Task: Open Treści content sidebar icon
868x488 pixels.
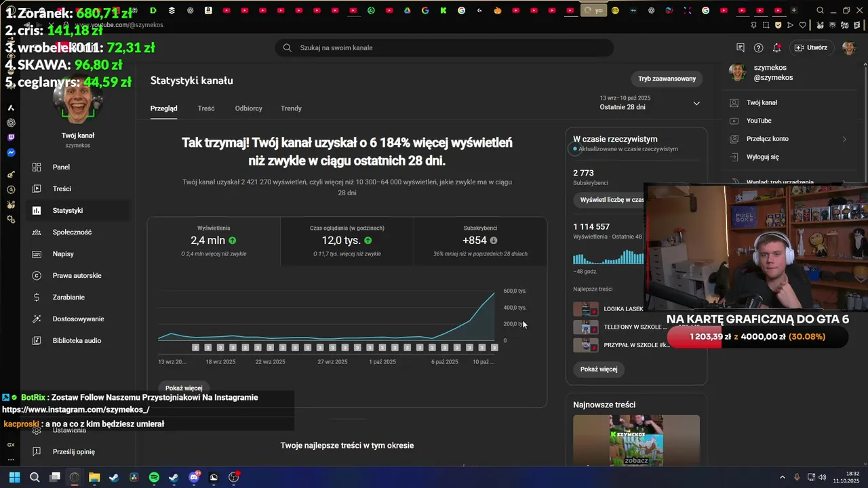Action: 37,188
